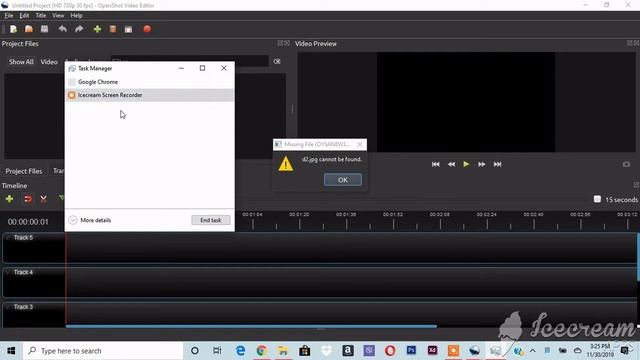Open Microsoft Edge from taskbar
This screenshot has height=360, width=640.
[x=240, y=351]
